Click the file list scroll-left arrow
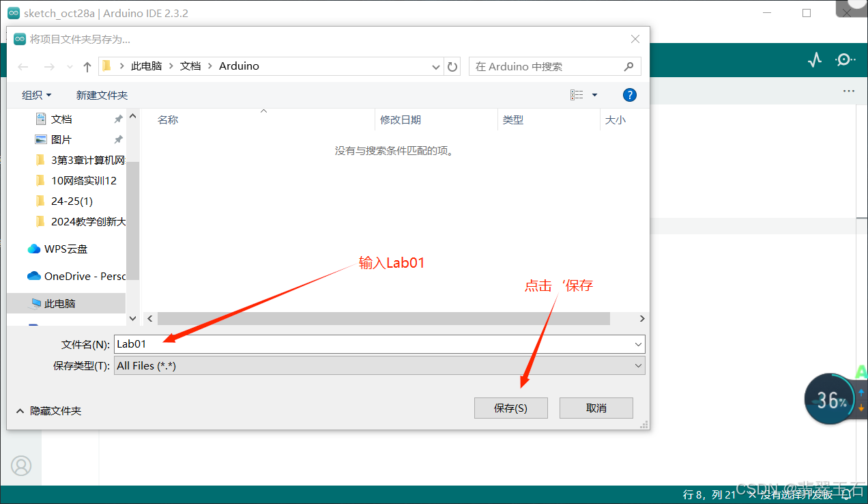Image resolution: width=868 pixels, height=504 pixels. pyautogui.click(x=151, y=318)
